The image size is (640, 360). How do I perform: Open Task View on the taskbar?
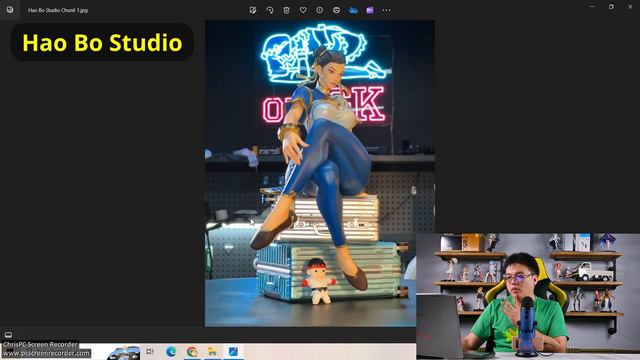(150, 351)
